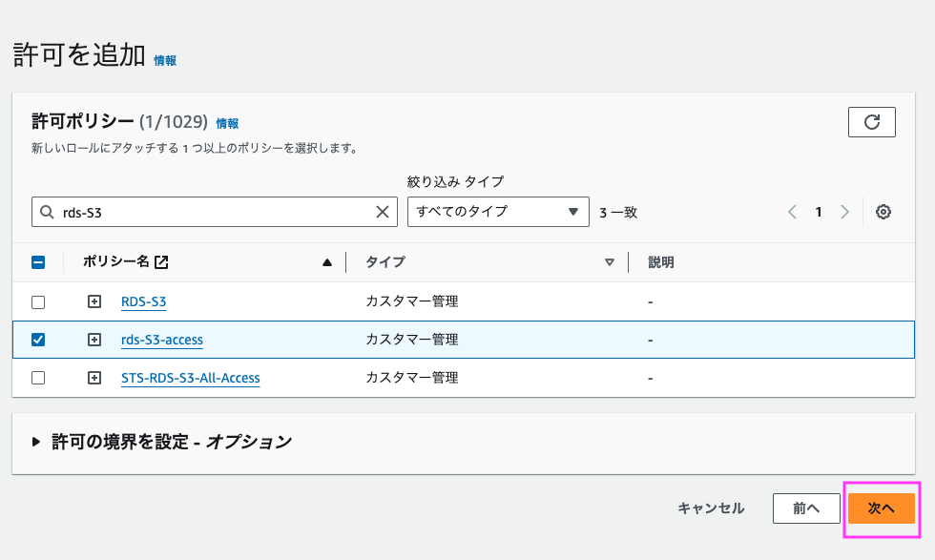Image resolution: width=935 pixels, height=560 pixels.
Task: Clear the rds-S3 search text
Action: point(383,212)
